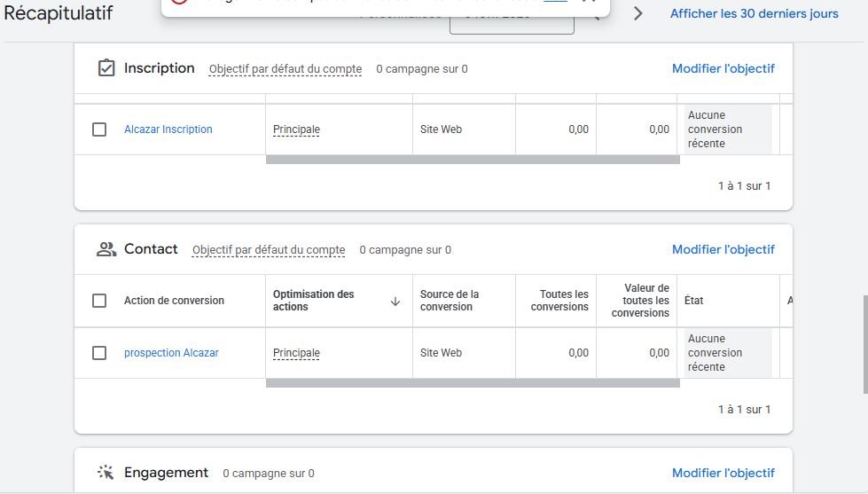Viewport: 868px width, 494px height.
Task: Tick the Alcazar Inscription row checkbox
Action: pos(99,129)
